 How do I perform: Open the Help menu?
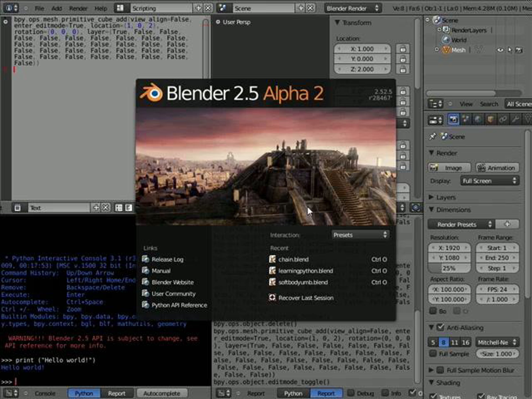pos(101,9)
